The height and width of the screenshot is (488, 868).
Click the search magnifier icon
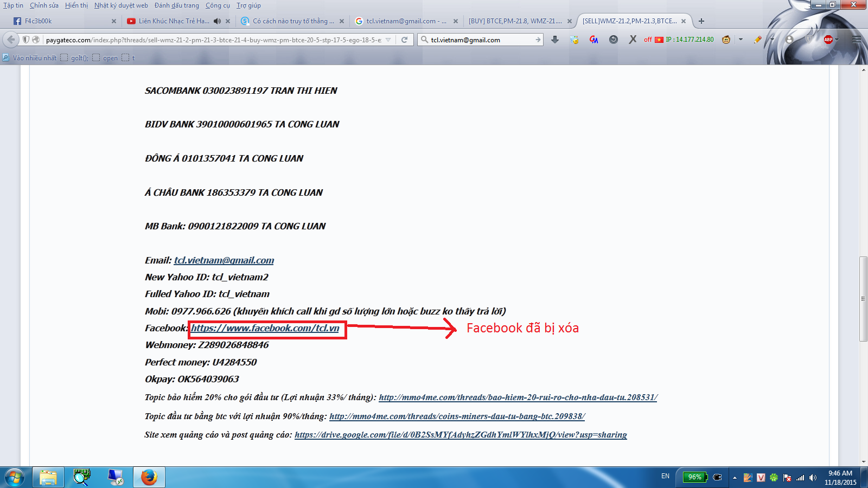pos(424,40)
